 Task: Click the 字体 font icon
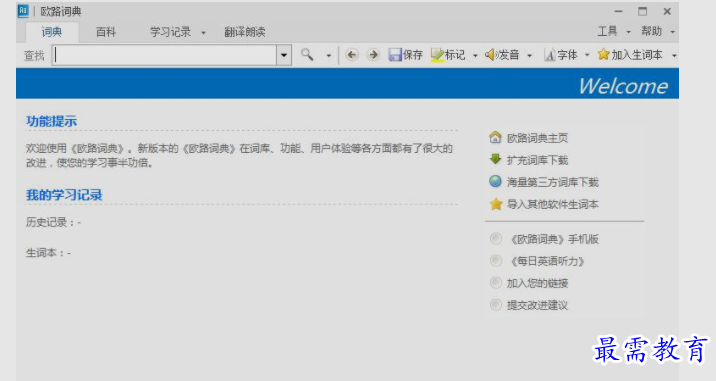click(549, 55)
